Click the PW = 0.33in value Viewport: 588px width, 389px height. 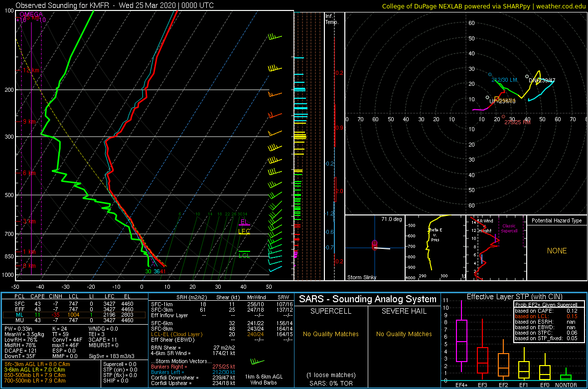point(19,329)
